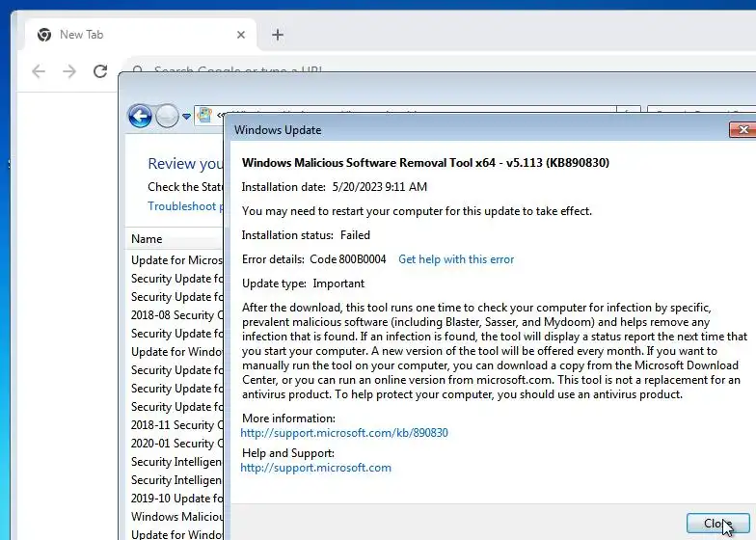
Task: Open recent pages dropdown arrow in Control Panel
Action: (x=187, y=116)
